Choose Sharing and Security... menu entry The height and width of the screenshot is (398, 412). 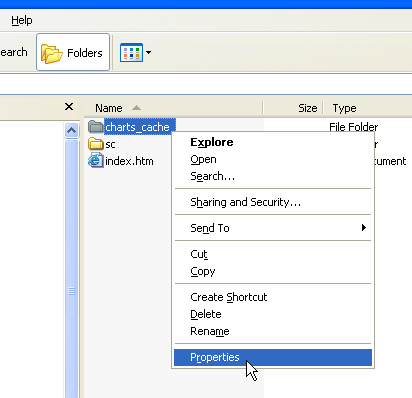(273, 202)
